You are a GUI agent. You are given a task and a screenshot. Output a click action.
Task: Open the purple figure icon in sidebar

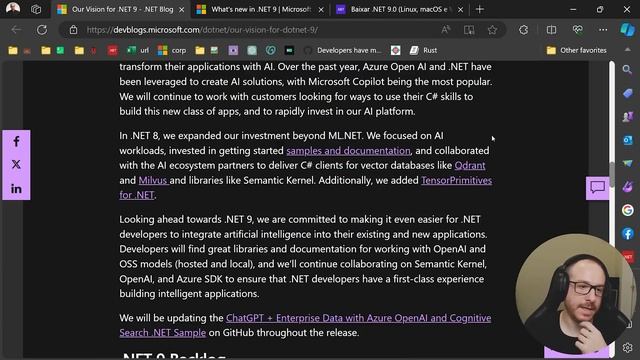[627, 117]
